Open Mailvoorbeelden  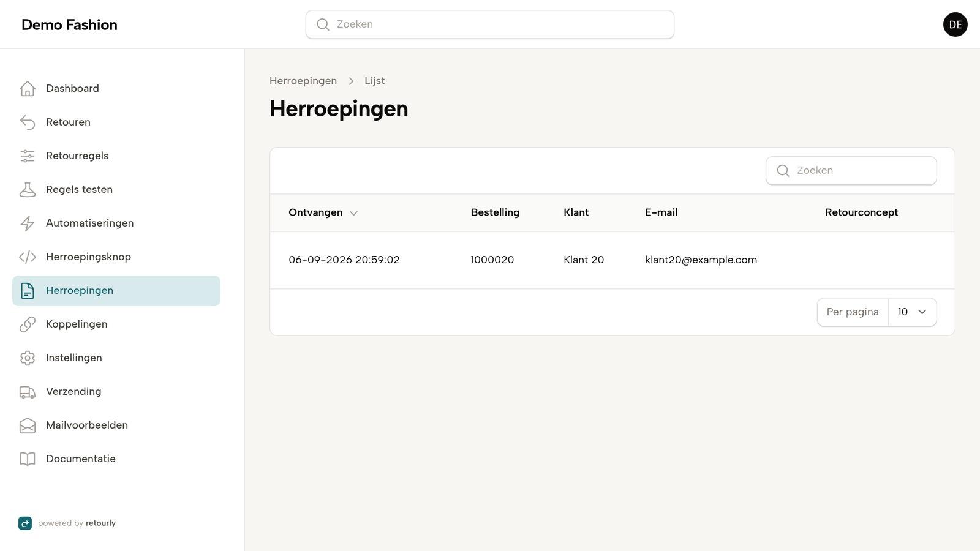pyautogui.click(x=116, y=425)
